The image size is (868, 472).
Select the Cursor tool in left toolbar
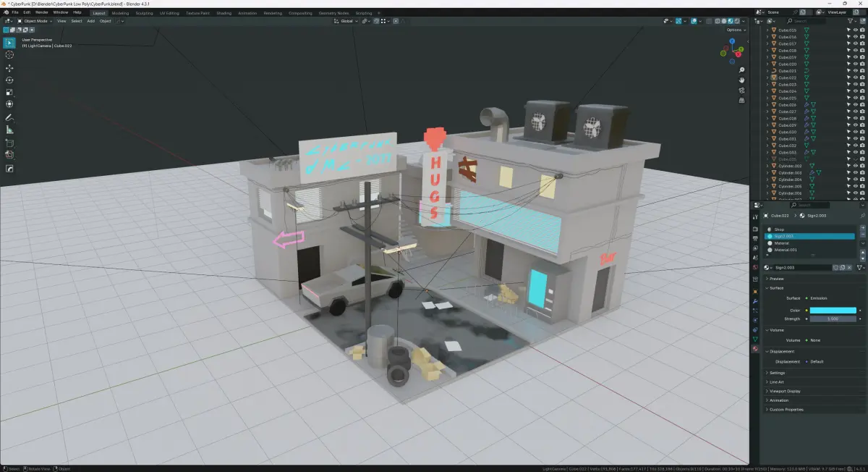(x=9, y=55)
